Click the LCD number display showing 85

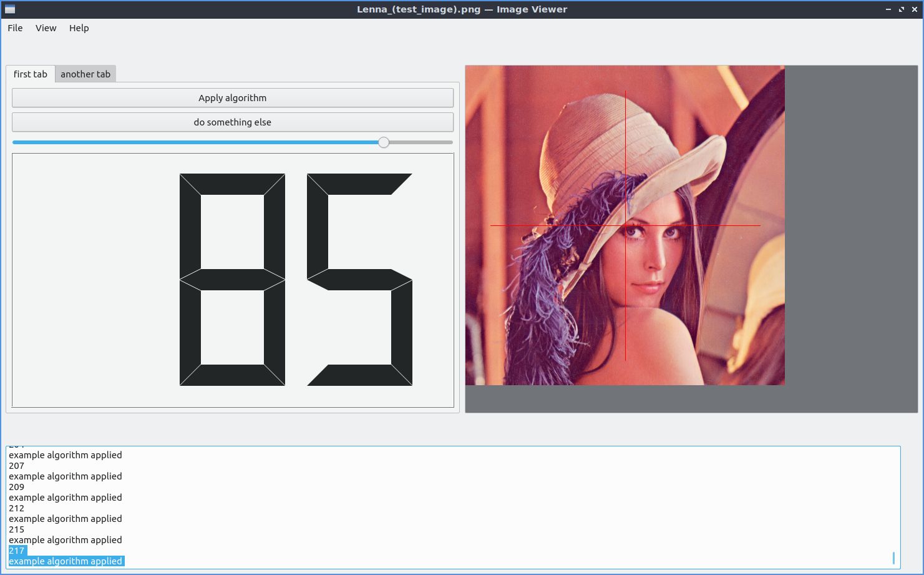pos(233,280)
